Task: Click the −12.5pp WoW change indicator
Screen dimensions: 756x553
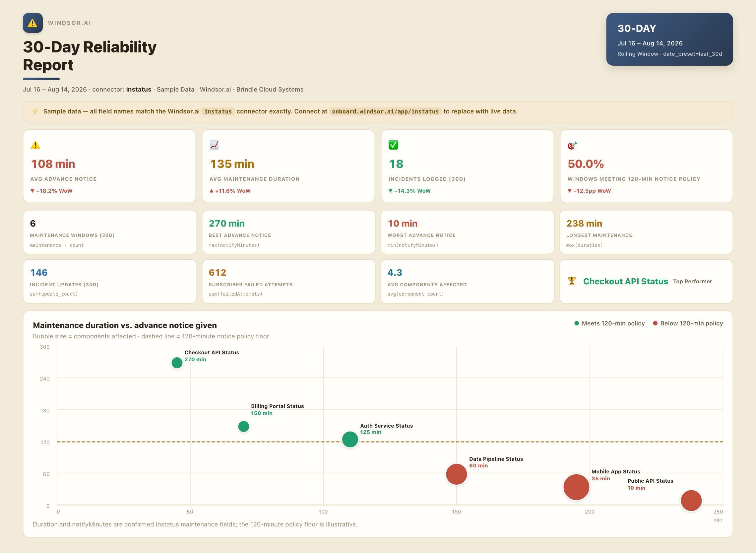Action: click(589, 191)
